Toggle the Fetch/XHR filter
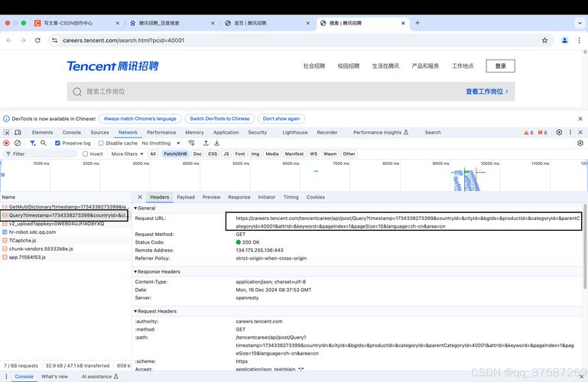The image size is (588, 382). pyautogui.click(x=175, y=154)
